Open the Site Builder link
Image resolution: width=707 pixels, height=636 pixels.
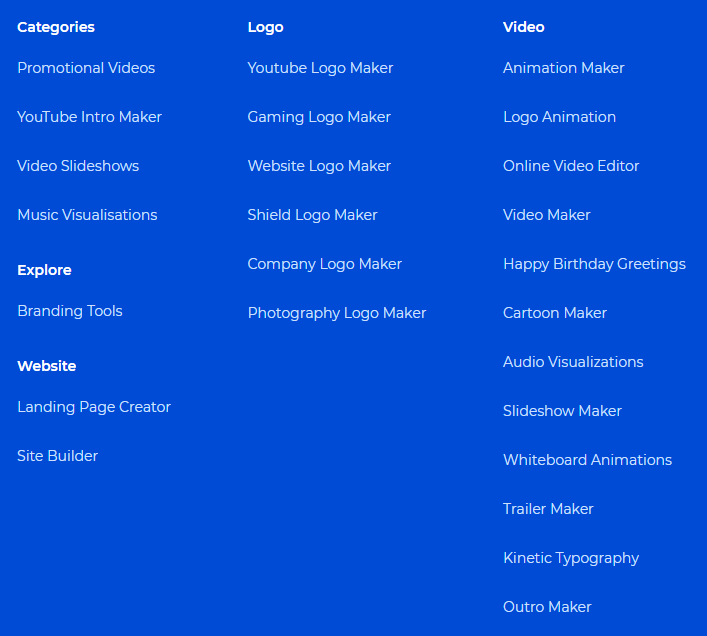57,456
